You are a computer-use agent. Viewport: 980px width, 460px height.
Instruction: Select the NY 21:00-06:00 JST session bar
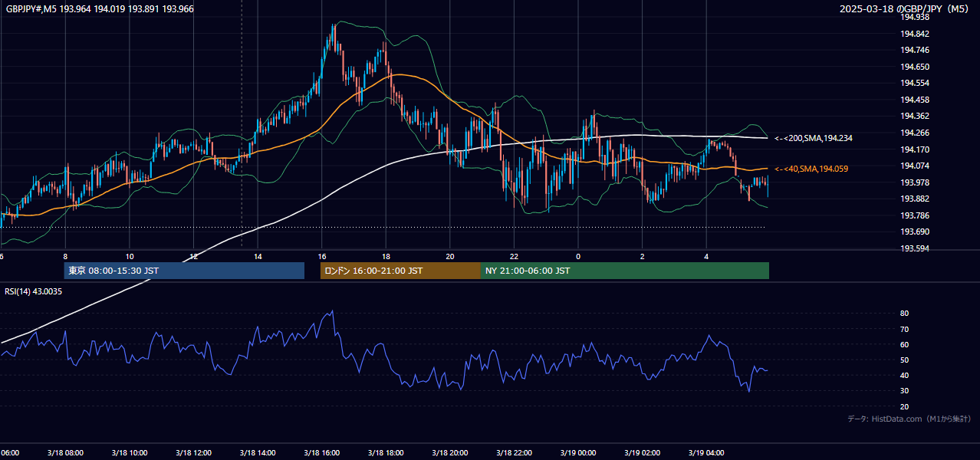tap(625, 271)
